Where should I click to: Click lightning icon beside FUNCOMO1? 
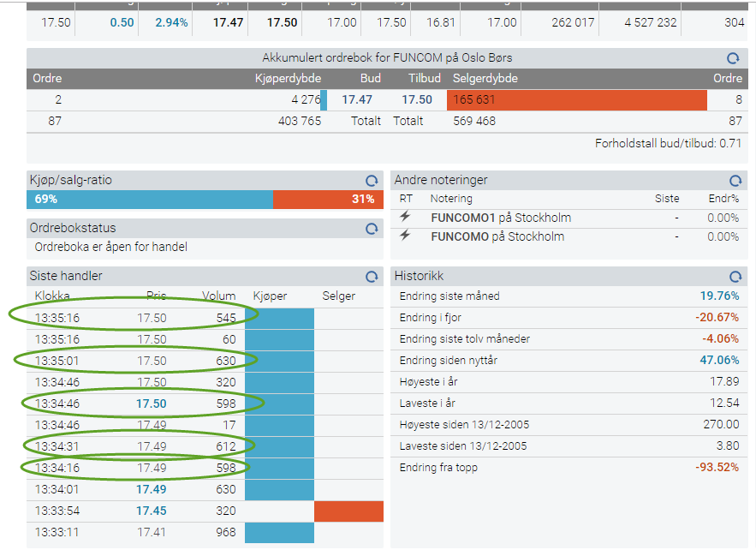pos(405,217)
